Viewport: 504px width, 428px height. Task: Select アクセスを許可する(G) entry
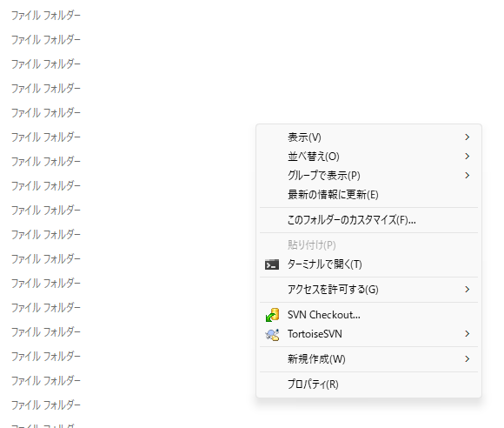368,290
